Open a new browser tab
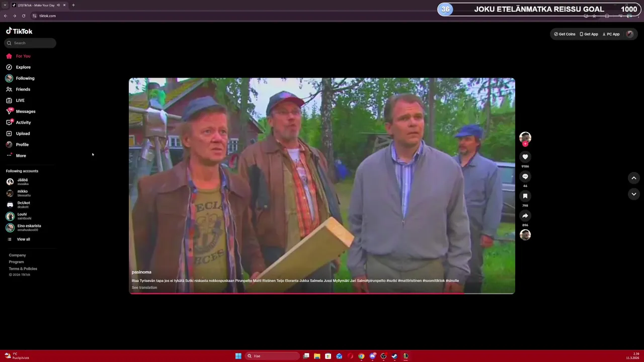This screenshot has width=644, height=362. [x=73, y=5]
